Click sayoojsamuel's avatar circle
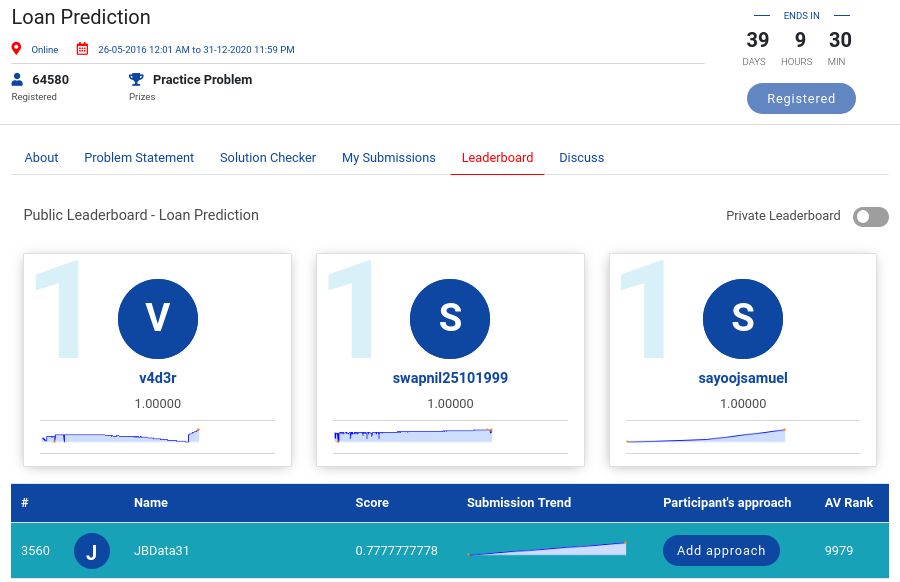 tap(742, 318)
